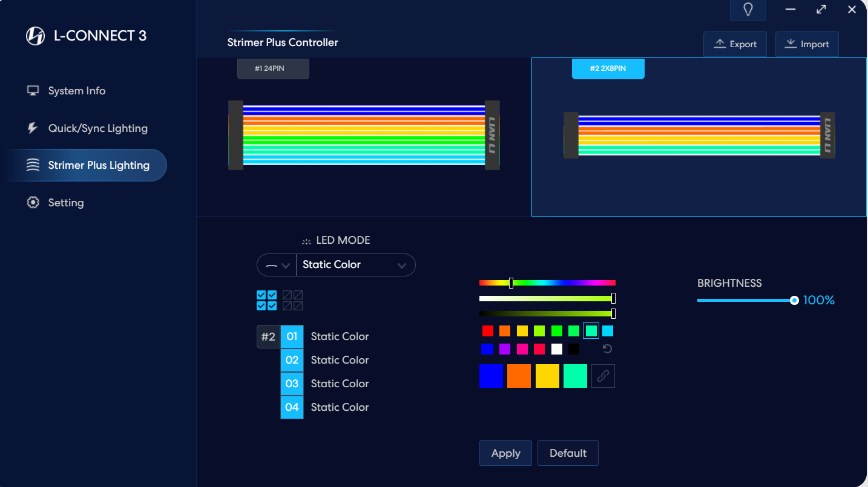Pick the white preset swatch
Viewport: 868px width, 487px height.
point(557,349)
